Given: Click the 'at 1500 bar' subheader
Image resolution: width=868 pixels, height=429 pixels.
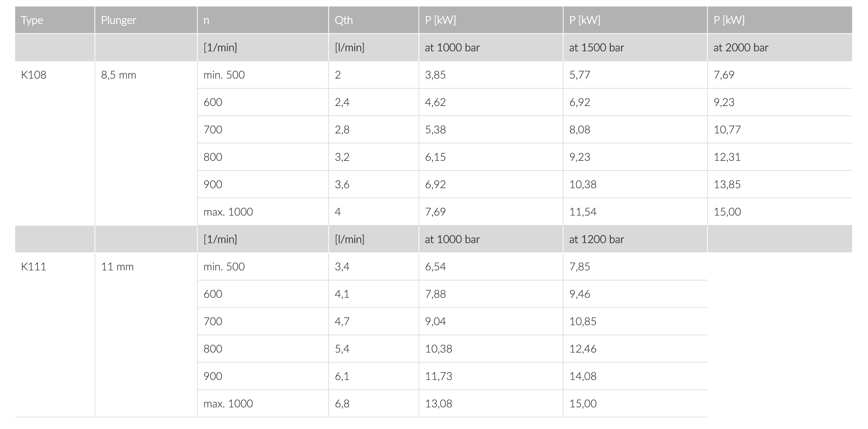Looking at the screenshot, I should pyautogui.click(x=596, y=48).
